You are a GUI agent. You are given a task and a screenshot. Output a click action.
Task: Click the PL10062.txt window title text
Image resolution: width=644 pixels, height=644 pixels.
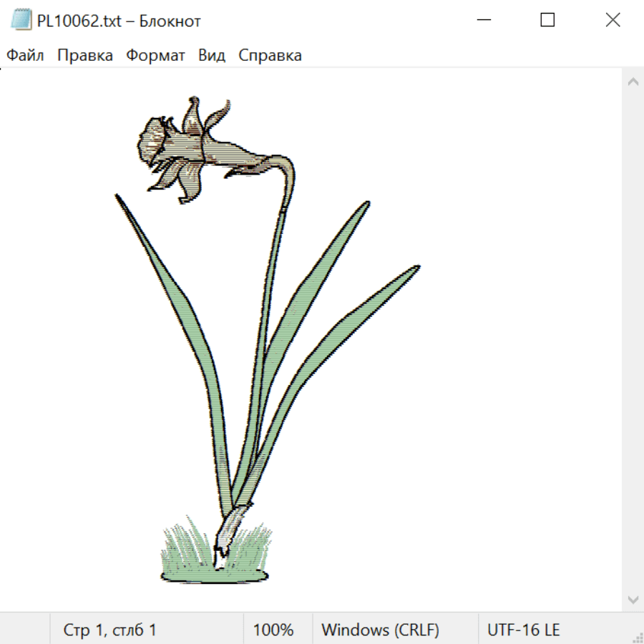click(x=119, y=21)
